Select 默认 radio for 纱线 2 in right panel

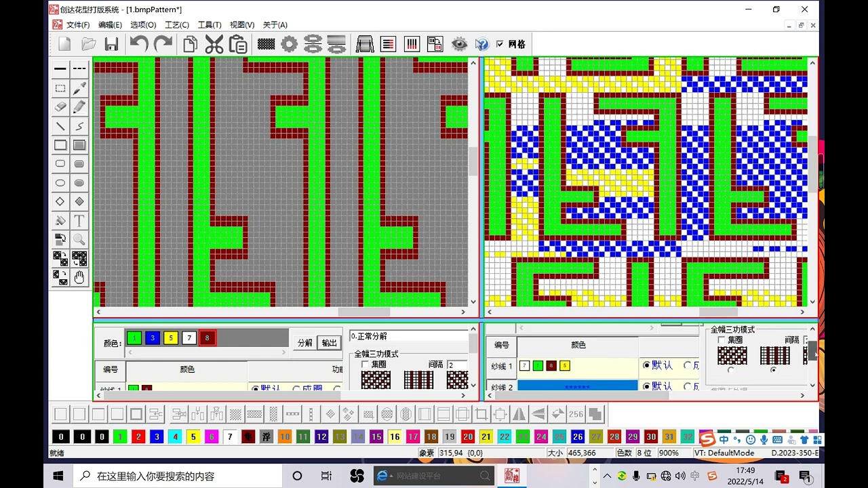pyautogui.click(x=646, y=386)
